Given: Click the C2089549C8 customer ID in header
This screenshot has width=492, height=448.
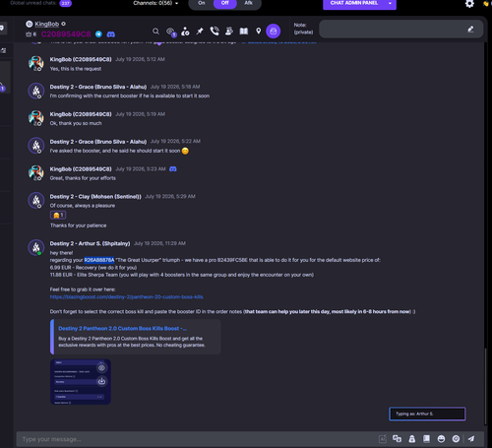Looking at the screenshot, I should click(x=66, y=34).
